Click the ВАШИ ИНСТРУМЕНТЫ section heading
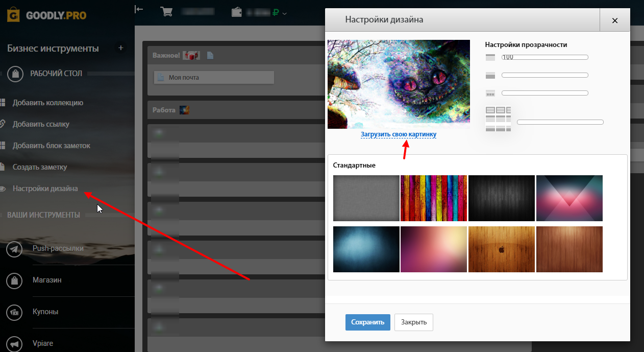This screenshot has width=644, height=352. click(x=43, y=215)
